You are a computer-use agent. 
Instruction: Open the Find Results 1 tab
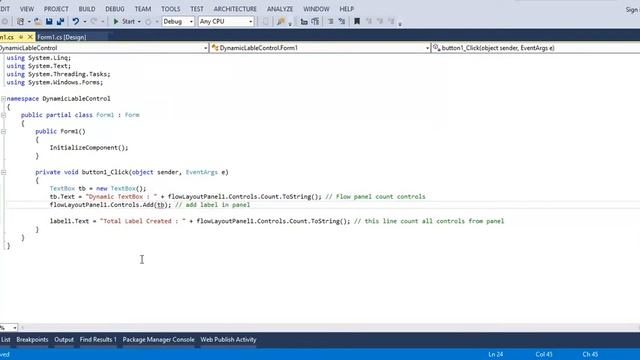click(98, 340)
